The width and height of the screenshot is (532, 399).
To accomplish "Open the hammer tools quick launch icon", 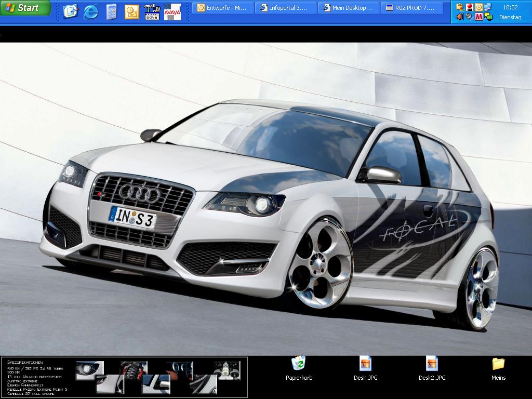I will point(152,11).
